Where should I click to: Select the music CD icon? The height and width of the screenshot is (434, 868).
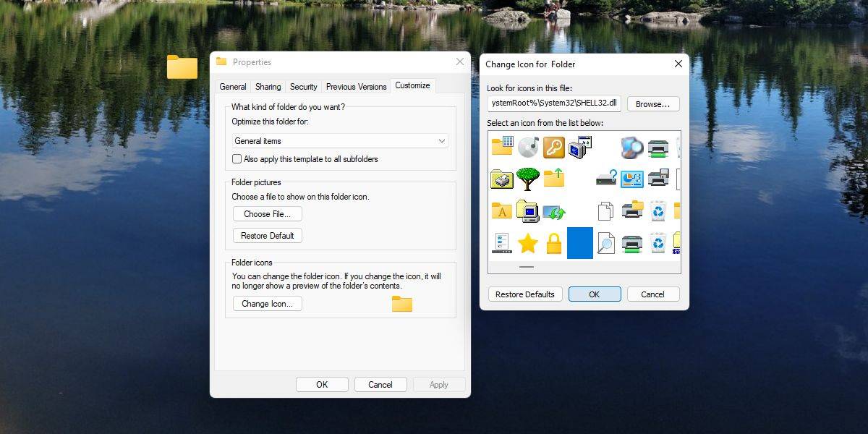pyautogui.click(x=528, y=147)
